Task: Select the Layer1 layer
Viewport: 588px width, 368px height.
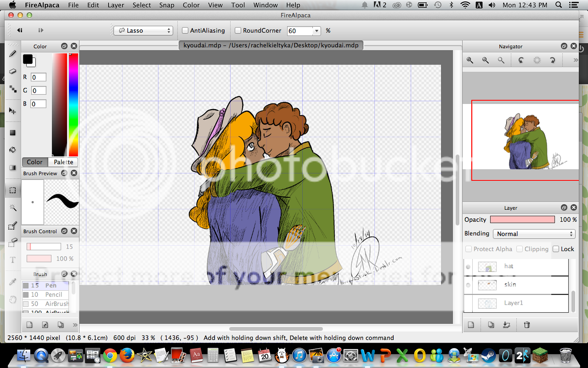Action: click(x=516, y=303)
